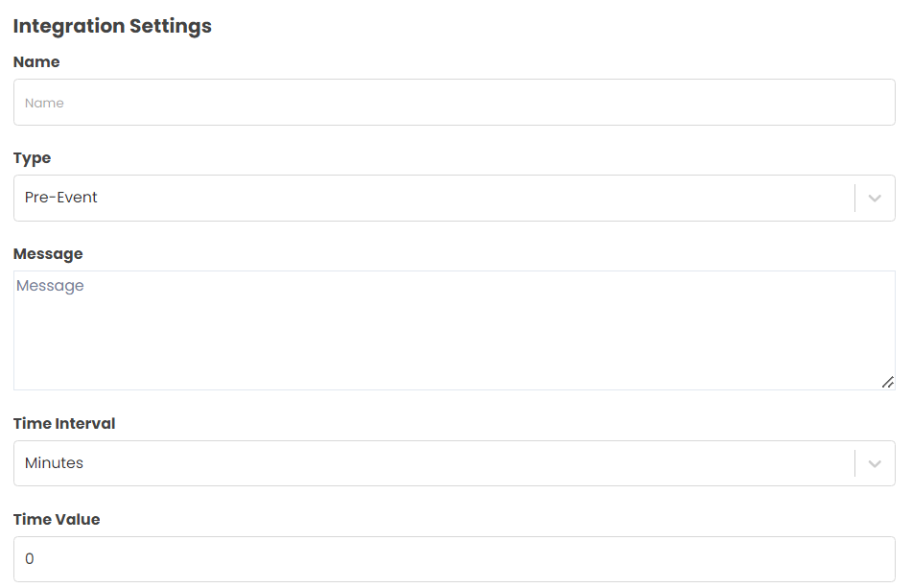Screen dimensions: 912x588
Task: Click the Message box resize handle
Action: click(x=888, y=382)
